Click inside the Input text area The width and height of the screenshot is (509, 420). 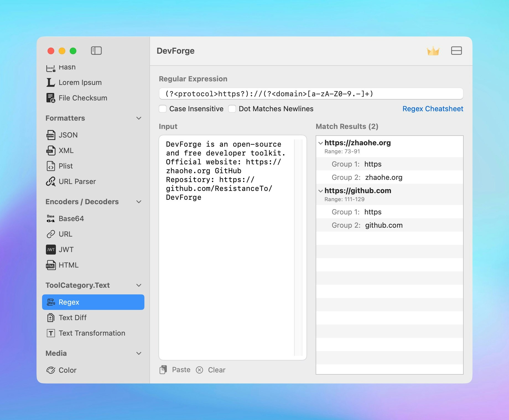[233, 248]
